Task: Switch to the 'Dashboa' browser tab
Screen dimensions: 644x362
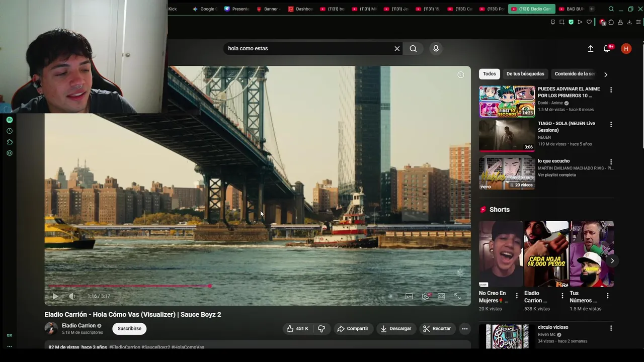Action: pos(300,9)
